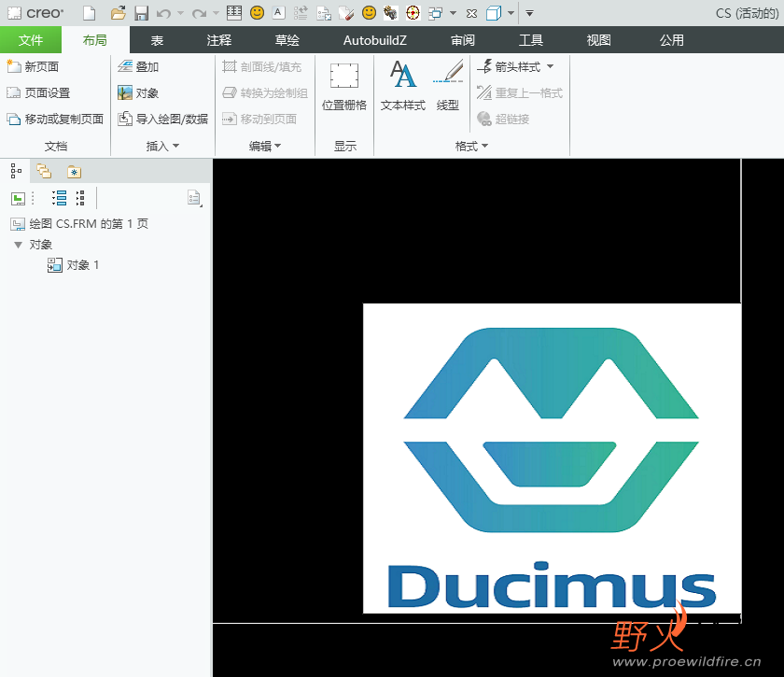Customize the quick access toolbar arrow
784x677 pixels.
(529, 13)
